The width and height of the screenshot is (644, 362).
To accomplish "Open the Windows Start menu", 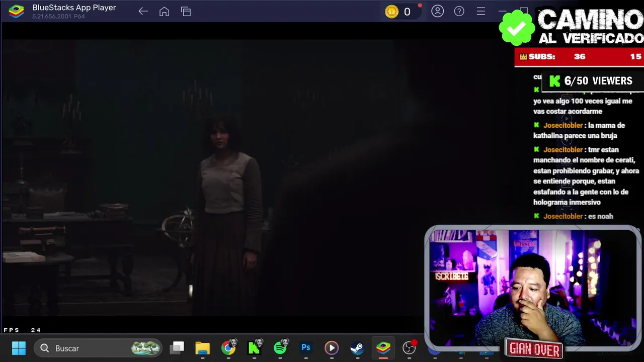I will 19,348.
